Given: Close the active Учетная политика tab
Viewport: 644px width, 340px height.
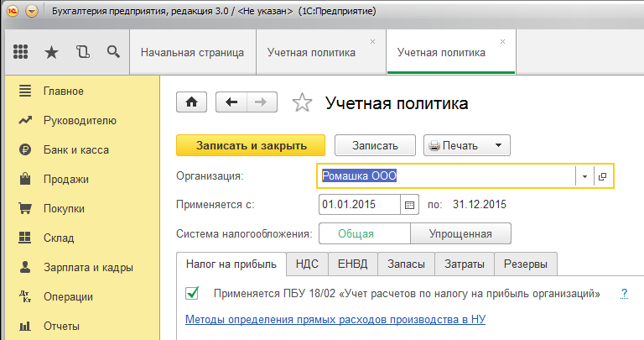Looking at the screenshot, I should (502, 41).
